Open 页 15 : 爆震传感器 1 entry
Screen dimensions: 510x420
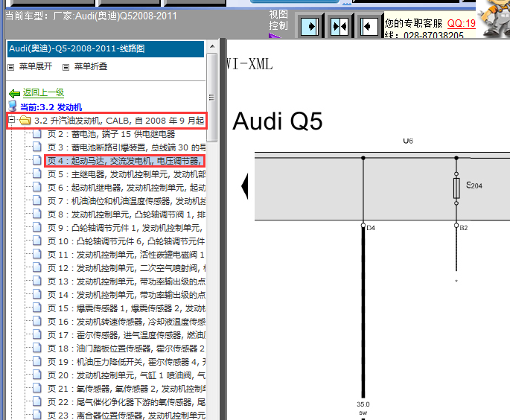tap(127, 308)
